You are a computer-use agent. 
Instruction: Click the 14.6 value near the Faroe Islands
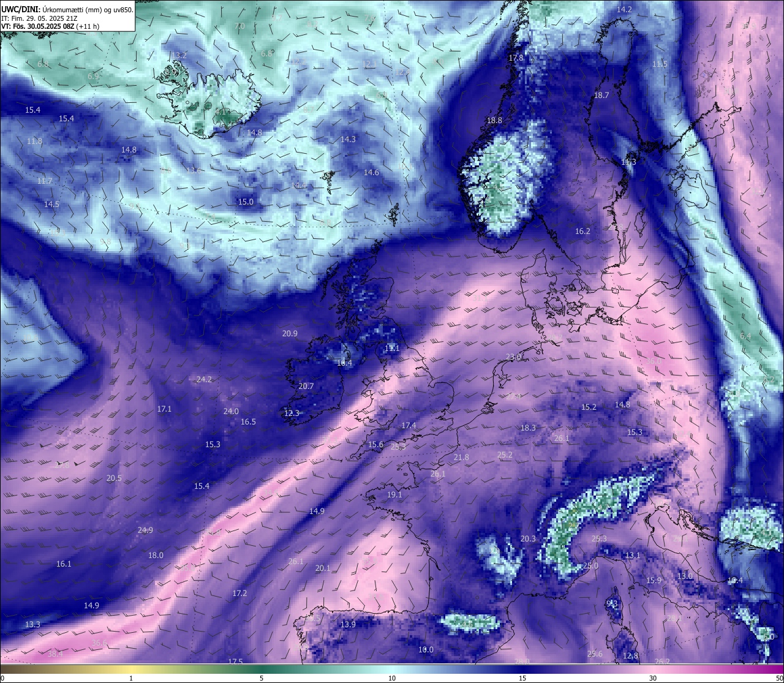point(371,173)
